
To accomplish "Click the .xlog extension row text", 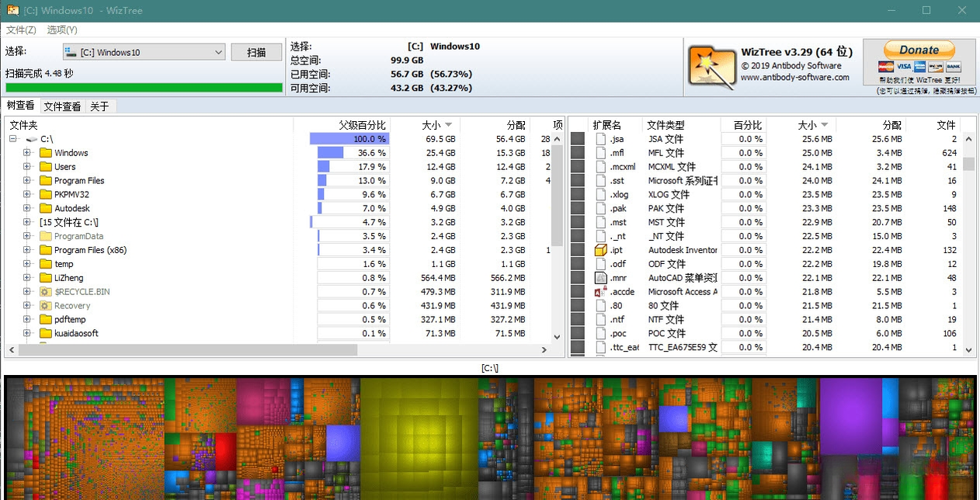I will (619, 195).
